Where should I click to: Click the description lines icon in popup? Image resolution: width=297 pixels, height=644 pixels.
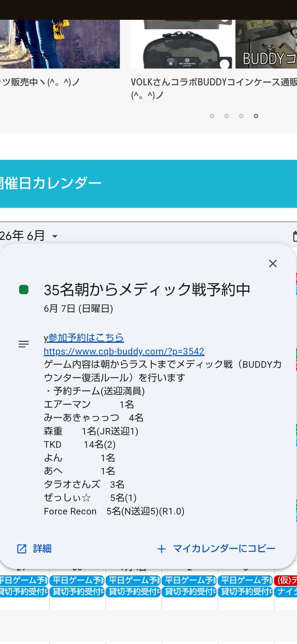point(24,344)
